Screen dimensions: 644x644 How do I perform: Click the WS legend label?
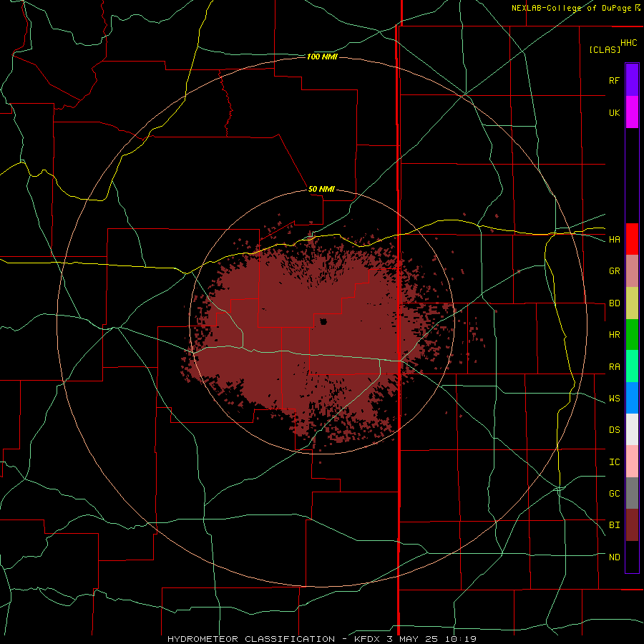pos(614,399)
